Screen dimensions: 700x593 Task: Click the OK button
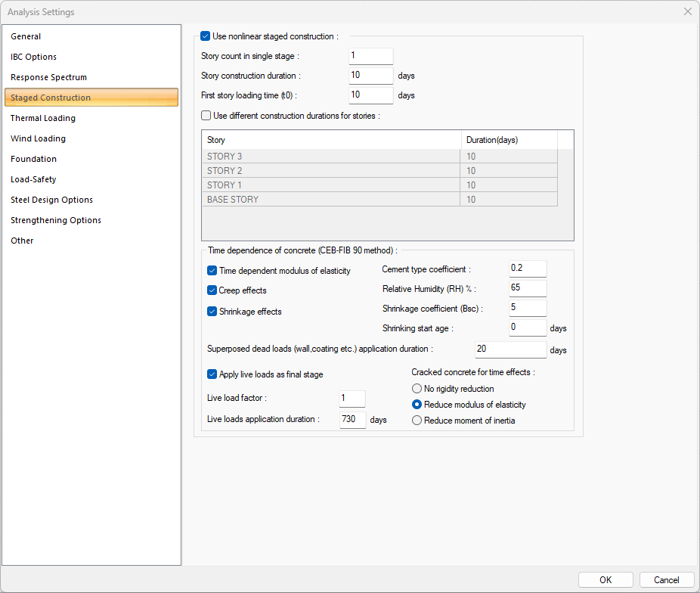click(606, 580)
